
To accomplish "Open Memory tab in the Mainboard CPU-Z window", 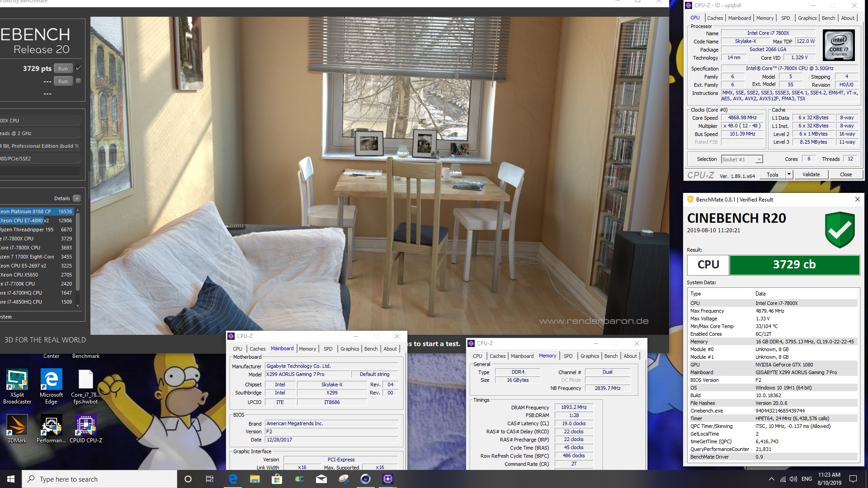I will tap(307, 349).
